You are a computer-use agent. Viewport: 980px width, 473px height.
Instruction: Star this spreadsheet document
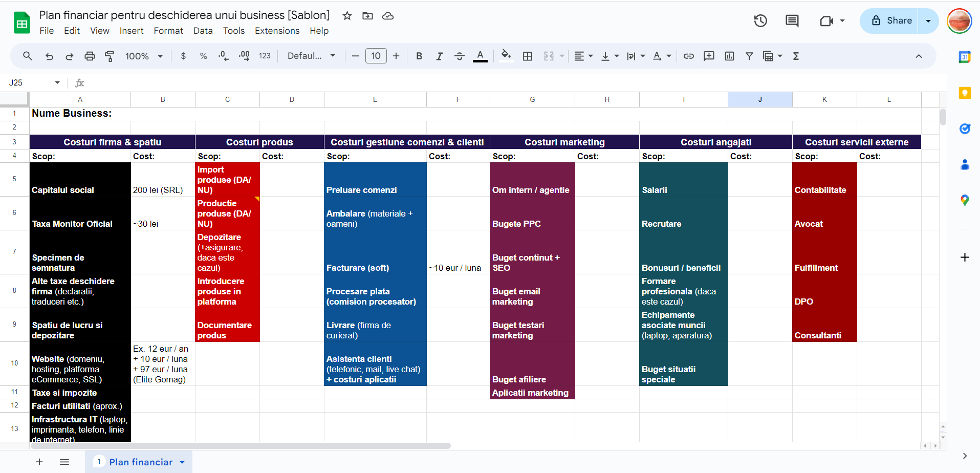point(347,15)
